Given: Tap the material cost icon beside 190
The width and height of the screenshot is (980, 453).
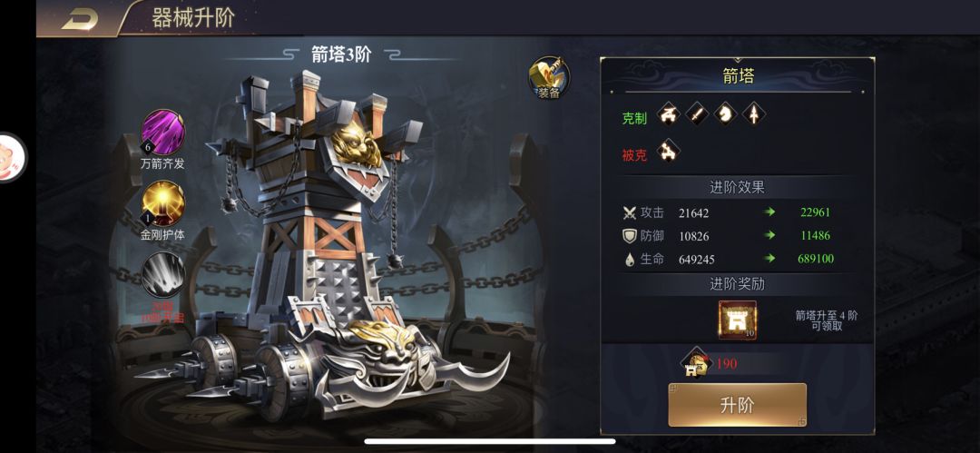Looking at the screenshot, I should [x=693, y=363].
